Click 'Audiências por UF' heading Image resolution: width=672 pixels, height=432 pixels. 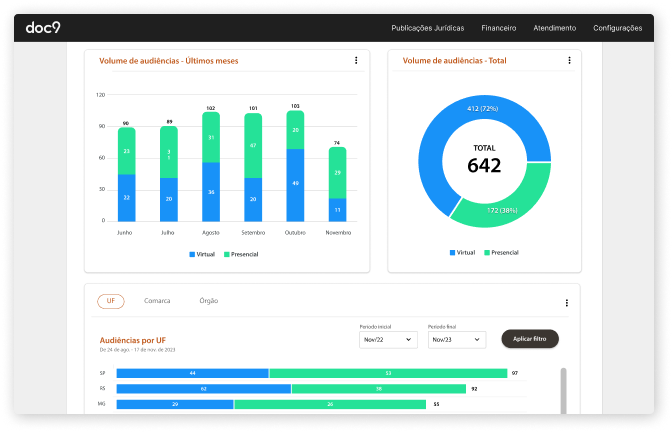[x=132, y=340]
